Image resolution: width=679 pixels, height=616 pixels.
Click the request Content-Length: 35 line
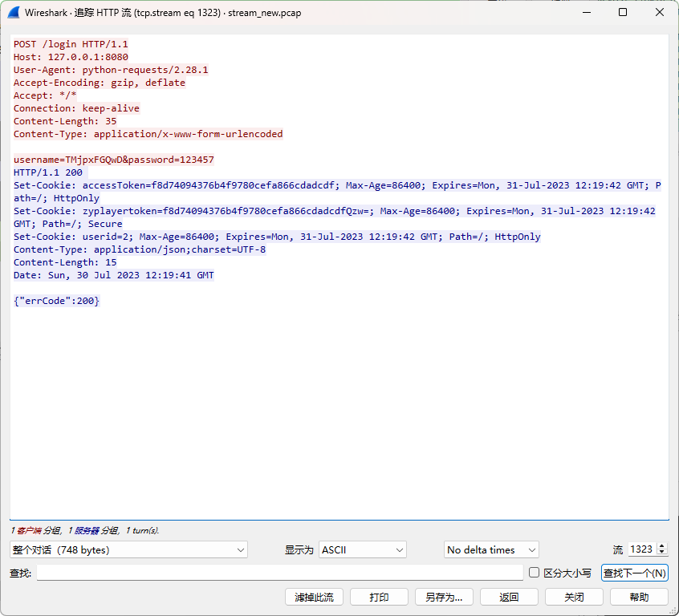click(65, 121)
